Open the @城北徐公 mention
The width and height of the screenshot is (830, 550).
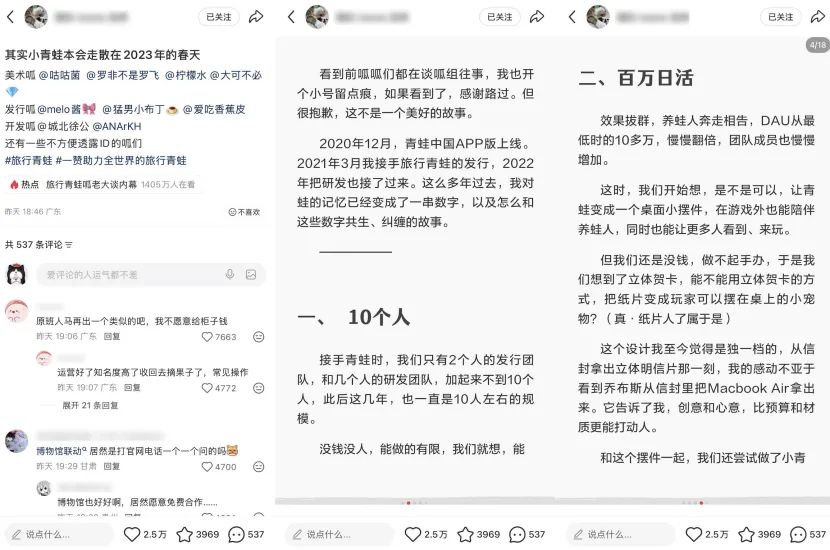(x=63, y=126)
